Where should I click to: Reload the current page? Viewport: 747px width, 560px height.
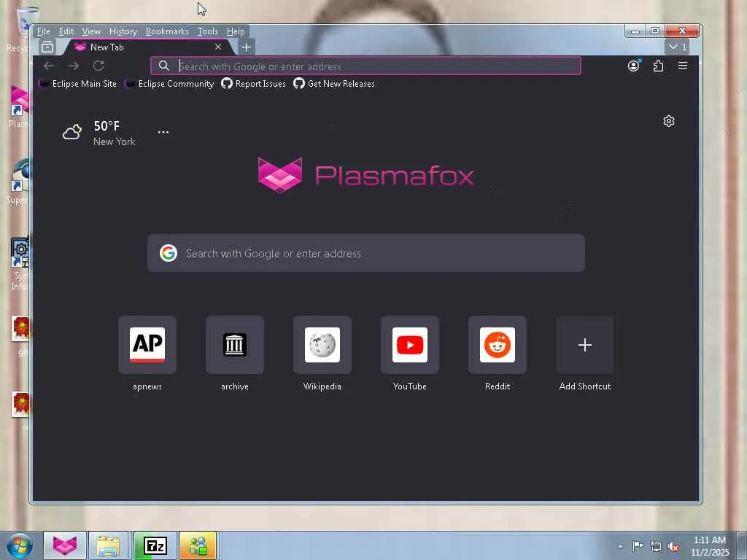[x=98, y=66]
